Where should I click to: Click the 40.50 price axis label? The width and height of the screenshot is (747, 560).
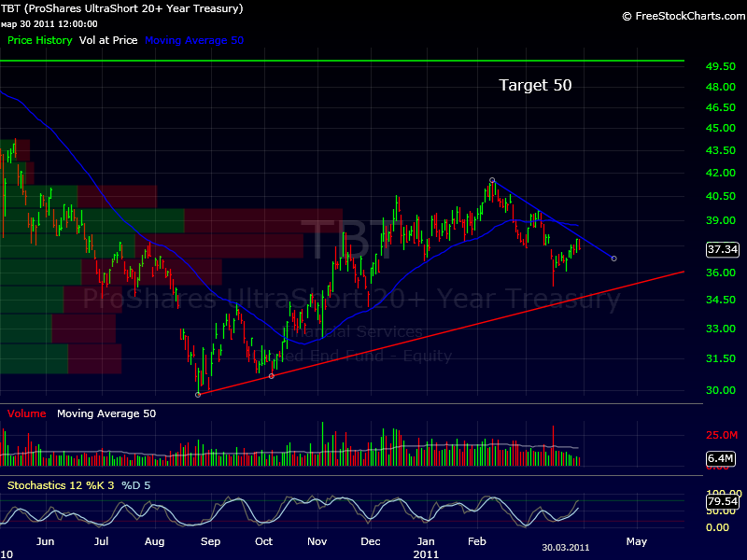[x=721, y=196]
